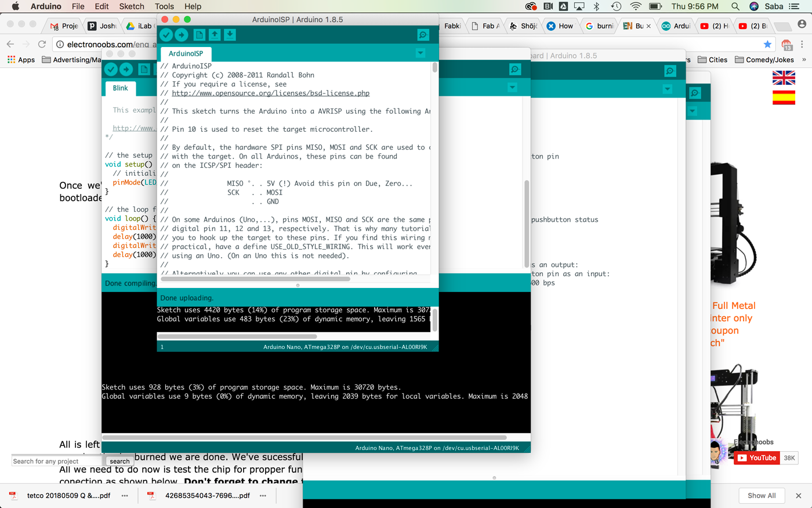This screenshot has width=812, height=508.
Task: Click AirPlay display icon in menu bar
Action: [579, 6]
